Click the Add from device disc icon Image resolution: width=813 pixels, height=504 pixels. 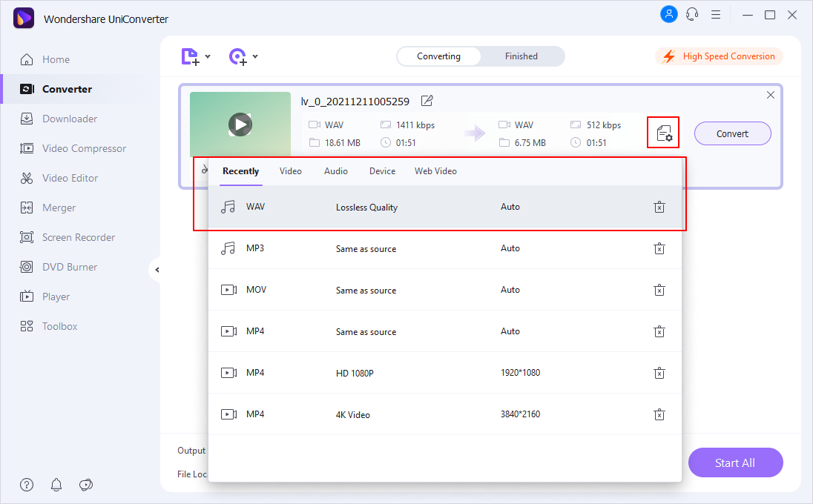238,56
